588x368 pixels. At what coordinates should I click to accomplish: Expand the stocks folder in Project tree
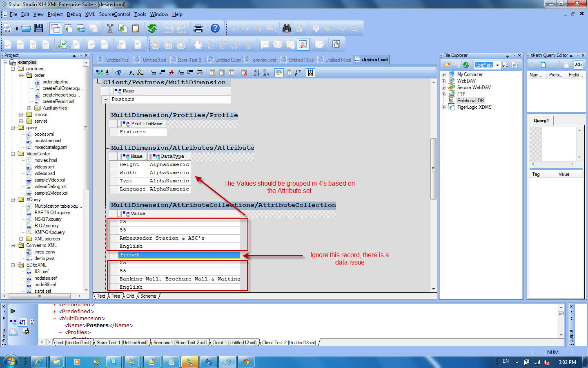point(21,115)
